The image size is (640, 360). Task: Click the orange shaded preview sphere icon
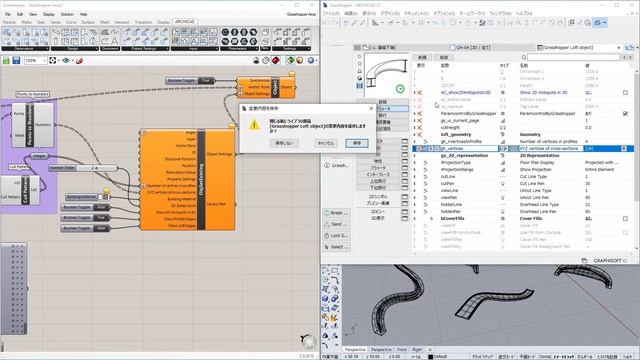300,60
